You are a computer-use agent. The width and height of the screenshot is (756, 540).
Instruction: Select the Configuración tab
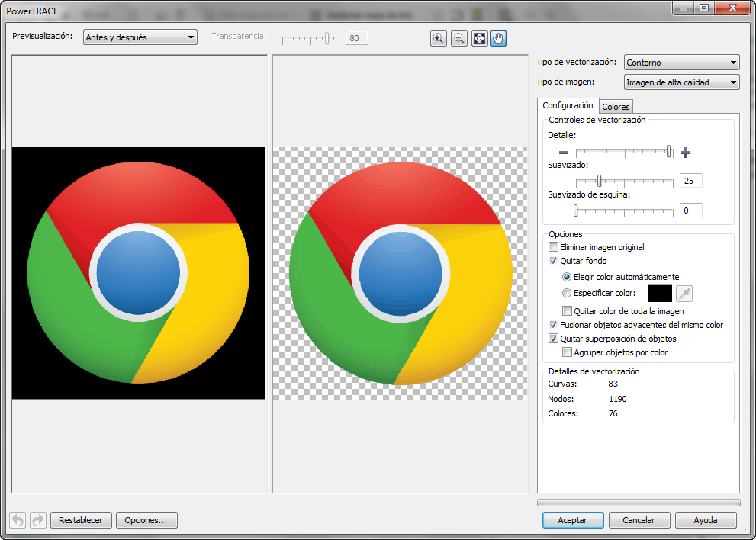click(568, 104)
